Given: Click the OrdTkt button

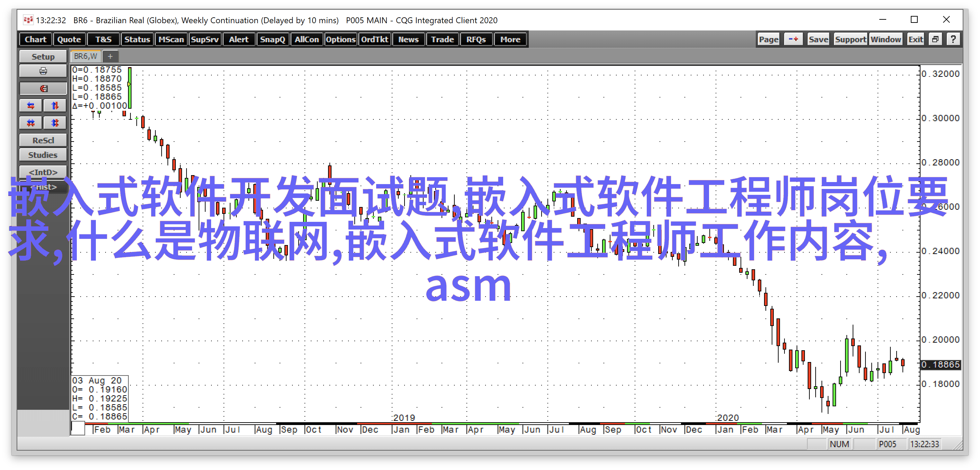Looking at the screenshot, I should coord(374,39).
